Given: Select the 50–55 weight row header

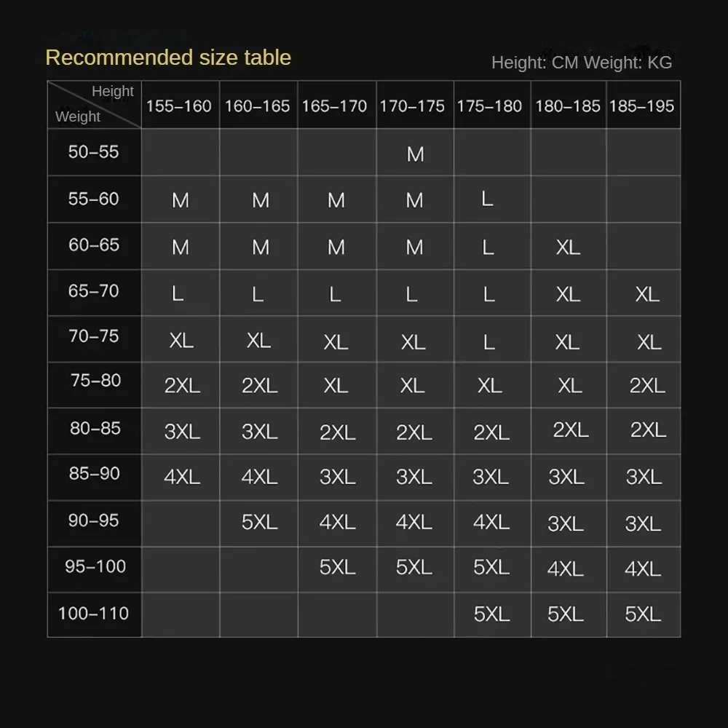Looking at the screenshot, I should pyautogui.click(x=93, y=152).
